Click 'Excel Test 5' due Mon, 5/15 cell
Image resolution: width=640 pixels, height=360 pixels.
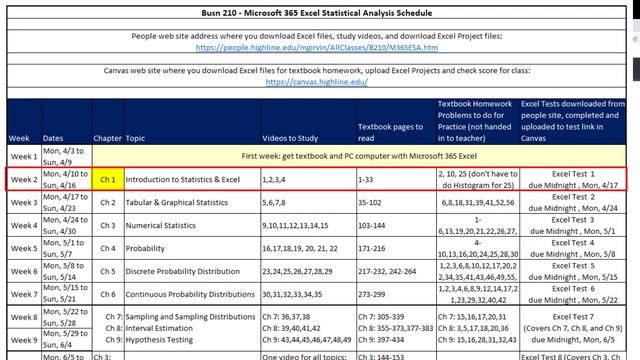pyautogui.click(x=573, y=271)
